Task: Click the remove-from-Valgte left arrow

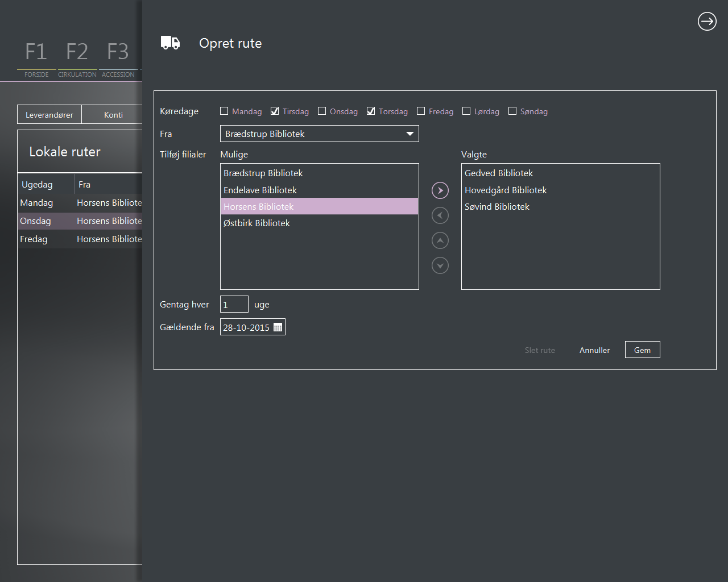Action: tap(440, 215)
